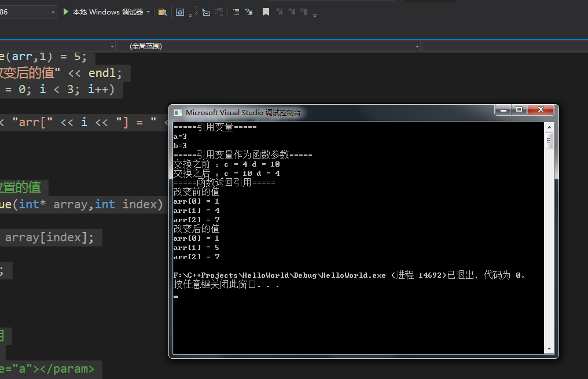The height and width of the screenshot is (379, 588).
Task: Click 'endl;' in the code editor
Action: click(x=105, y=73)
